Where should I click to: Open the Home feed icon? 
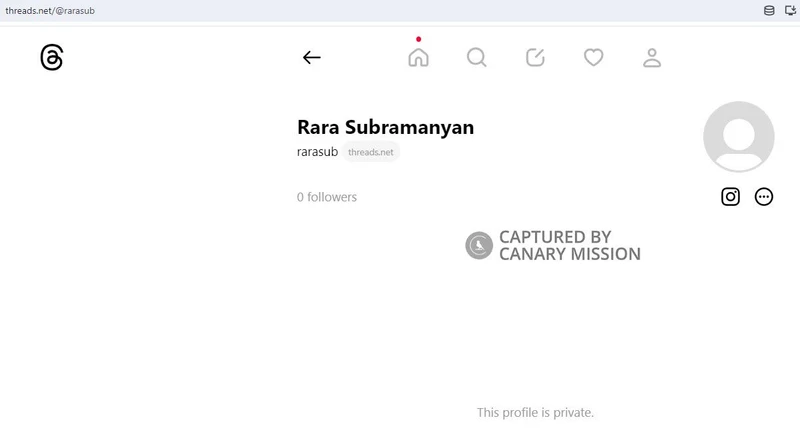(x=418, y=57)
